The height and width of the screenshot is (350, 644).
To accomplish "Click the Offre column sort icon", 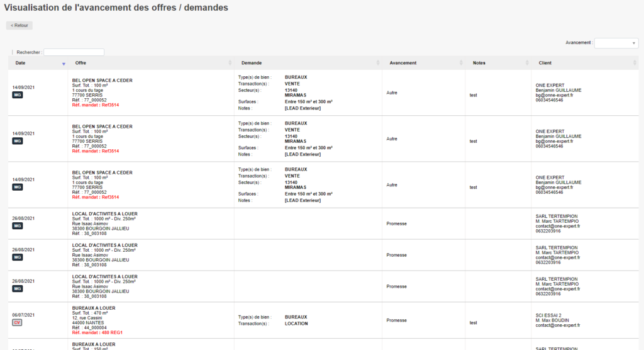I will [x=230, y=63].
